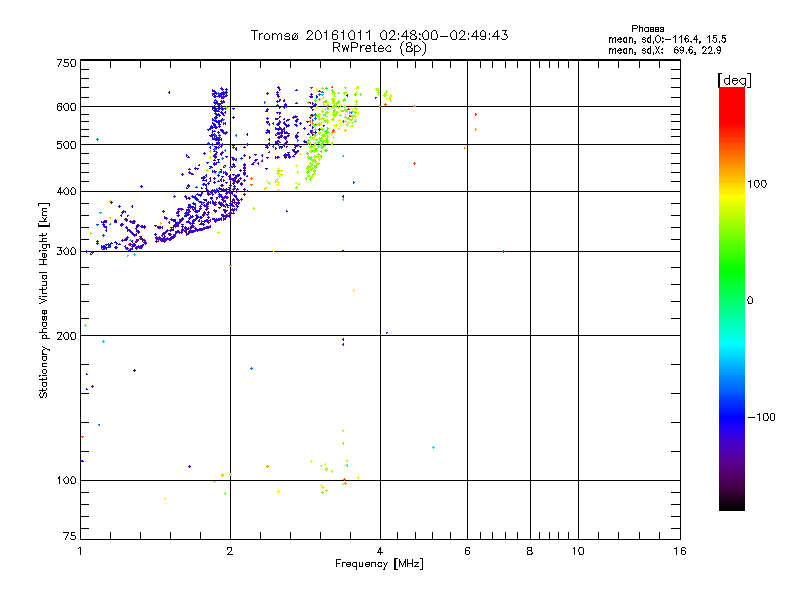
Task: Click the x-axis label '4'
Action: [x=380, y=551]
